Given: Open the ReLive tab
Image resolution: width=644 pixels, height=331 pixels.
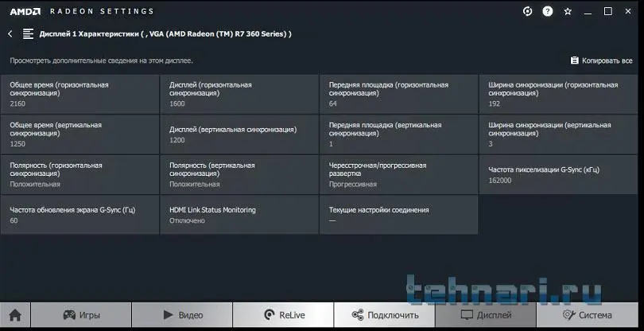Looking at the screenshot, I should tap(283, 315).
